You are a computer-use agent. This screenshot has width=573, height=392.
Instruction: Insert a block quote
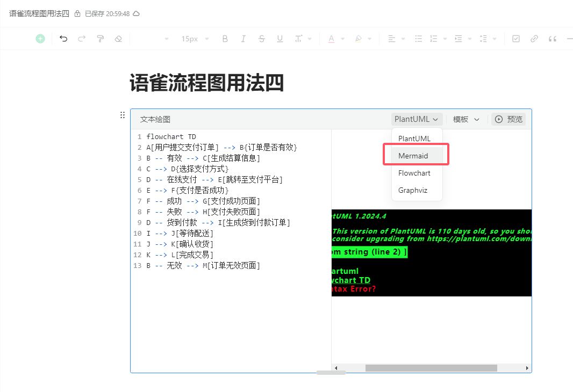tap(553, 39)
